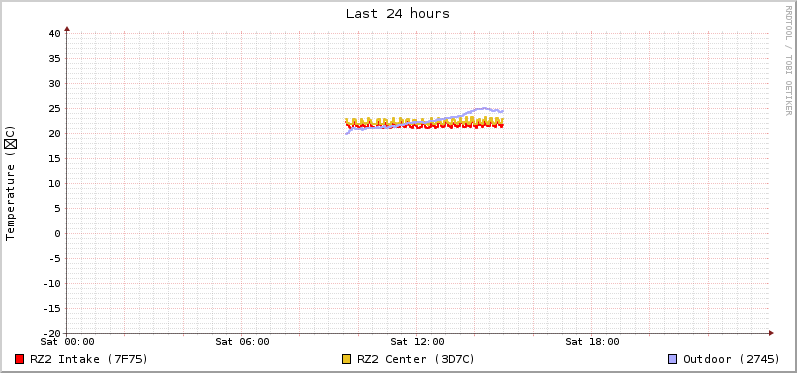Image resolution: width=797 pixels, height=373 pixels.
Task: Click the red RZ2 Intake legend swatch
Action: [x=20, y=359]
